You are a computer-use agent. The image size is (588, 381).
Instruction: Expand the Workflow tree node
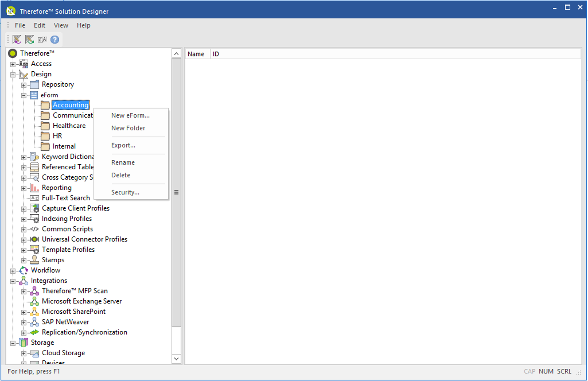[12, 270]
